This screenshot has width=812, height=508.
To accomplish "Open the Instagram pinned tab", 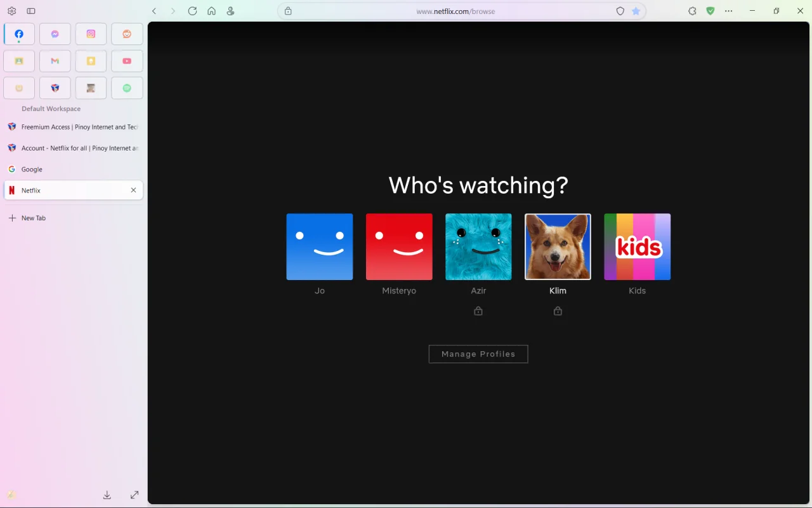I will 91,34.
